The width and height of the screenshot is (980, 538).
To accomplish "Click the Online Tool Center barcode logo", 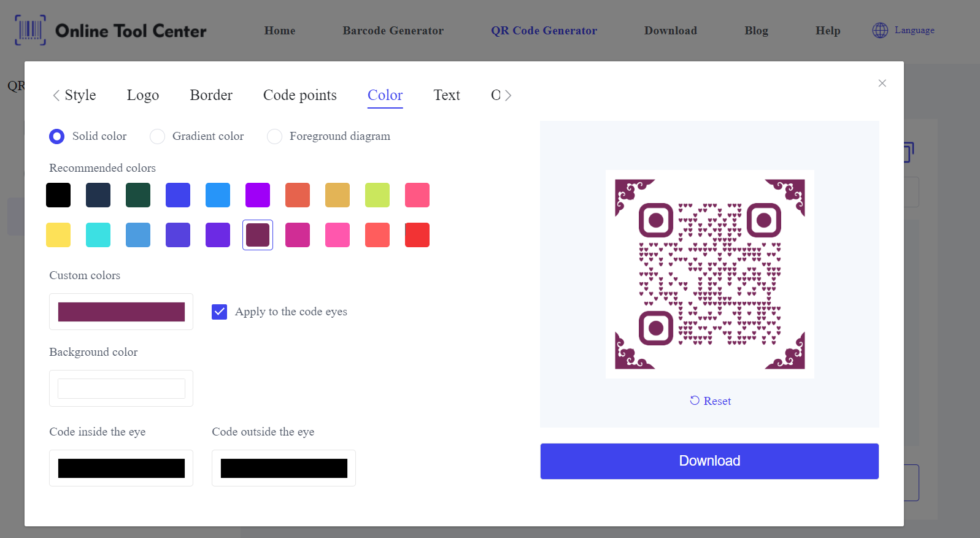I will [x=30, y=30].
